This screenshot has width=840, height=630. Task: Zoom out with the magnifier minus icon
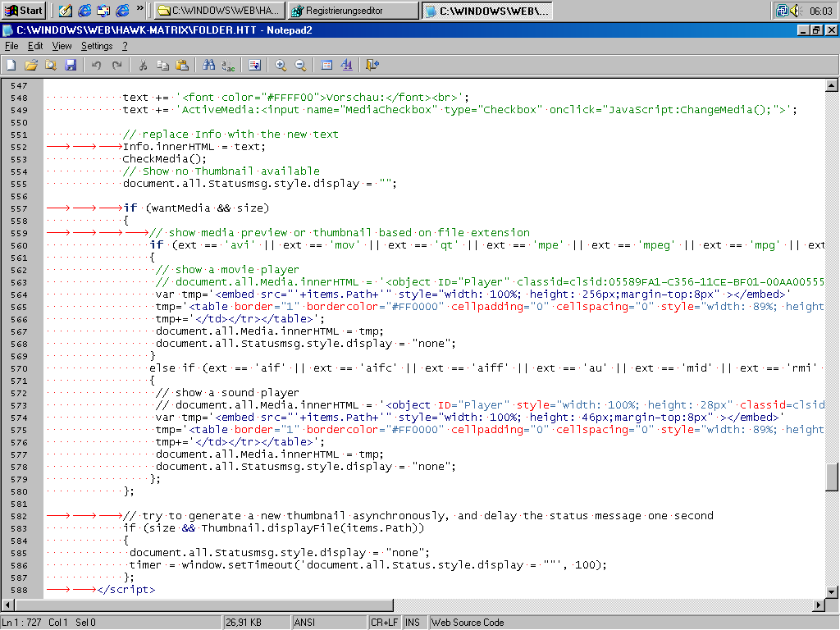point(300,66)
